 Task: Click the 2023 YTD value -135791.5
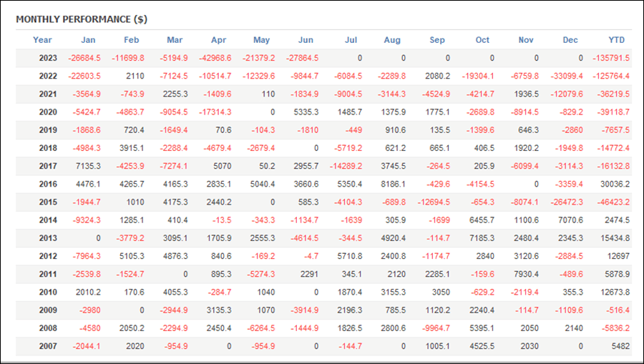[611, 58]
